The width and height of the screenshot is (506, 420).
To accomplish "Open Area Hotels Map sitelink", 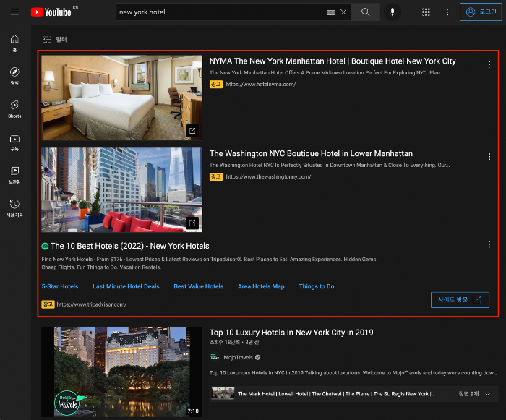I will point(261,286).
